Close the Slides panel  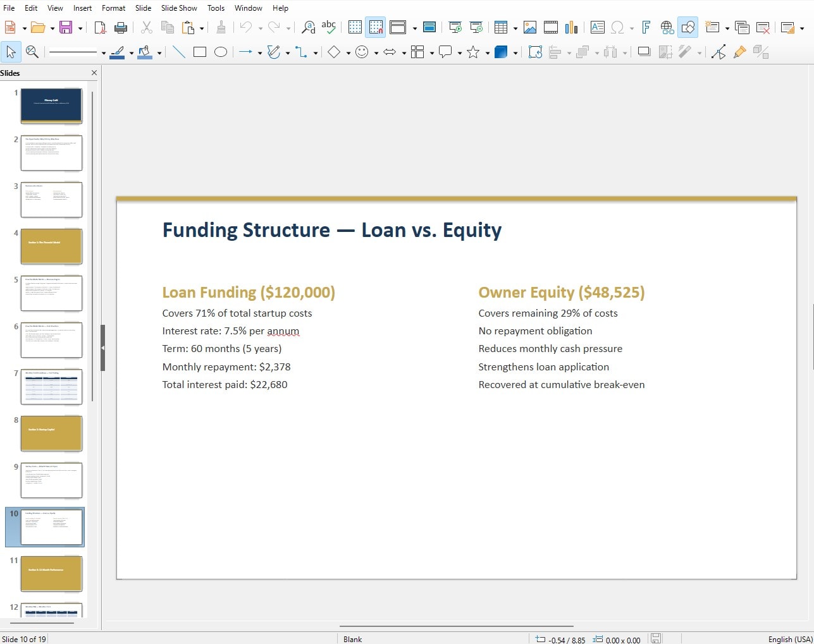coord(94,73)
